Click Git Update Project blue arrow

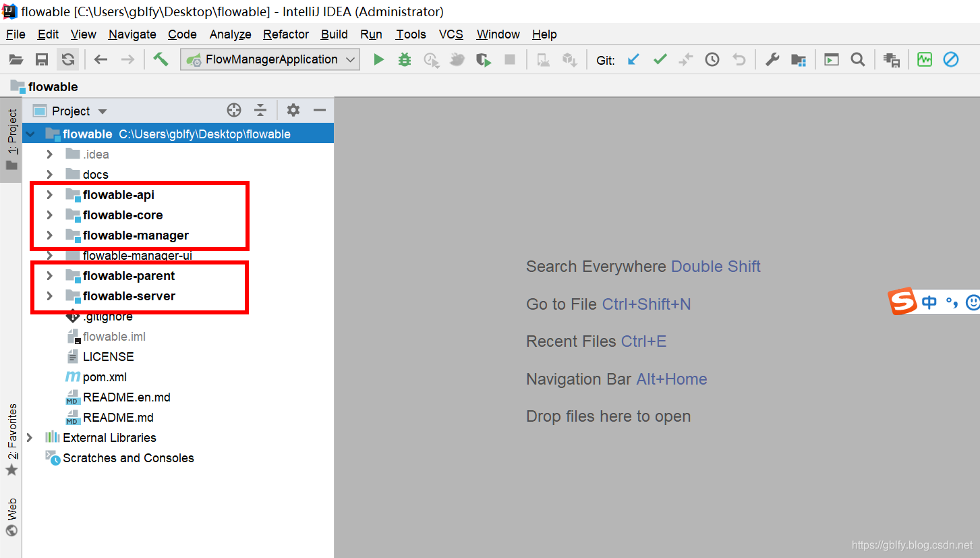pos(633,60)
